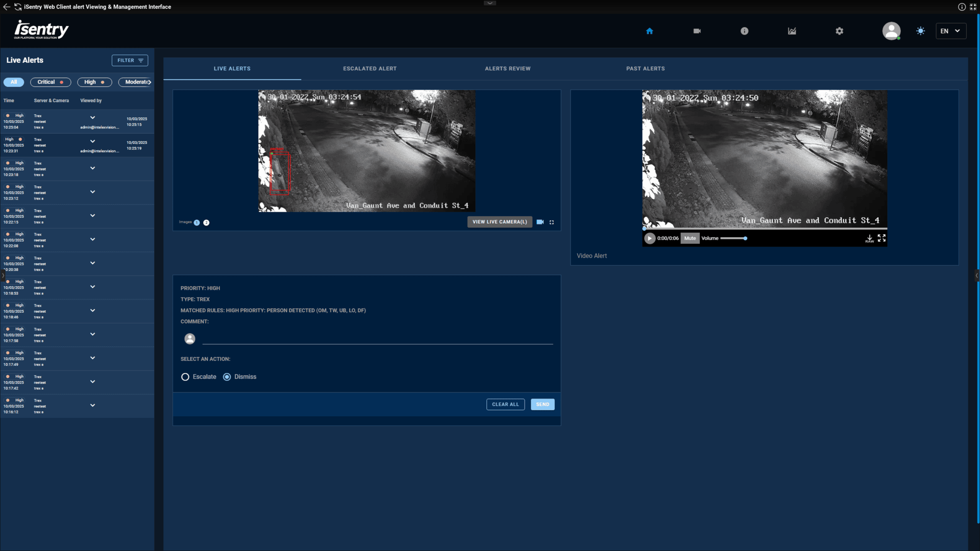Open the camera view icon in header
980x551 pixels.
[x=697, y=31]
